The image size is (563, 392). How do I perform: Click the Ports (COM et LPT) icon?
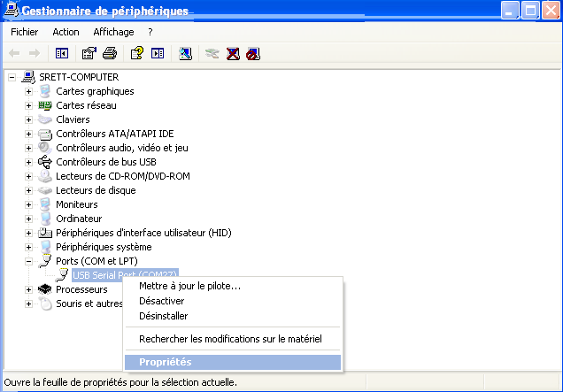coord(45,261)
